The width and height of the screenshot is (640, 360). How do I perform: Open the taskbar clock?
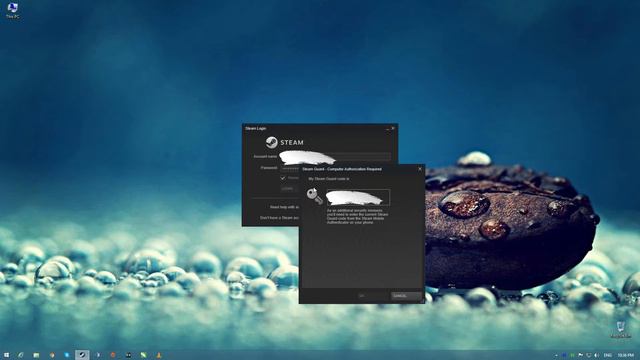(626, 356)
